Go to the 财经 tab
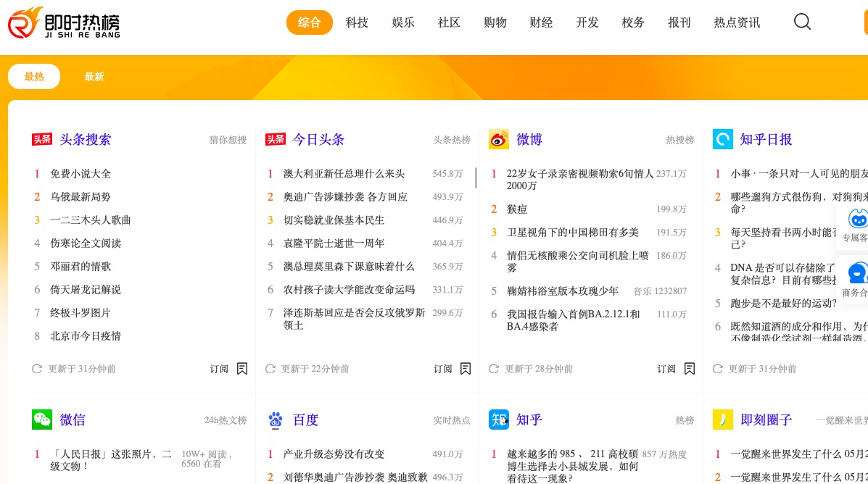The image size is (868, 484). point(541,22)
